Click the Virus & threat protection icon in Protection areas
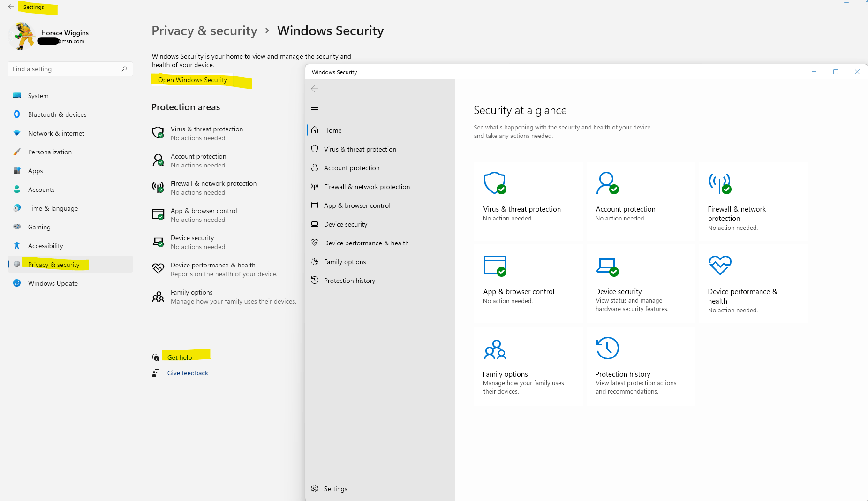 pos(158,133)
